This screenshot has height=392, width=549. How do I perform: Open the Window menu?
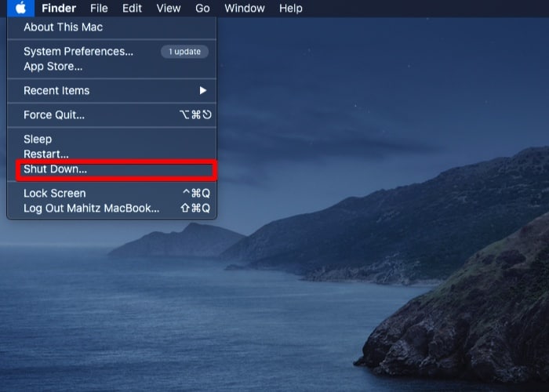click(244, 9)
